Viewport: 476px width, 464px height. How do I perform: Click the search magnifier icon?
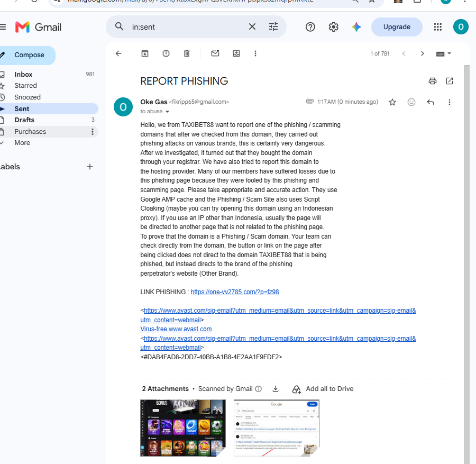120,27
